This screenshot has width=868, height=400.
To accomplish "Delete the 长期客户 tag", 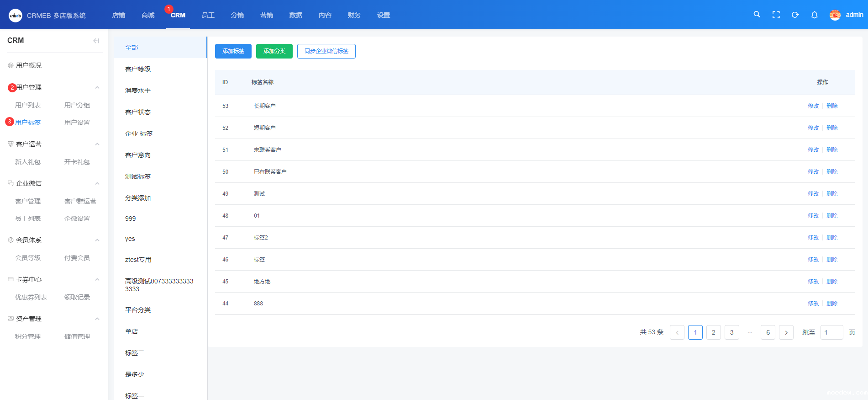I will pyautogui.click(x=832, y=106).
